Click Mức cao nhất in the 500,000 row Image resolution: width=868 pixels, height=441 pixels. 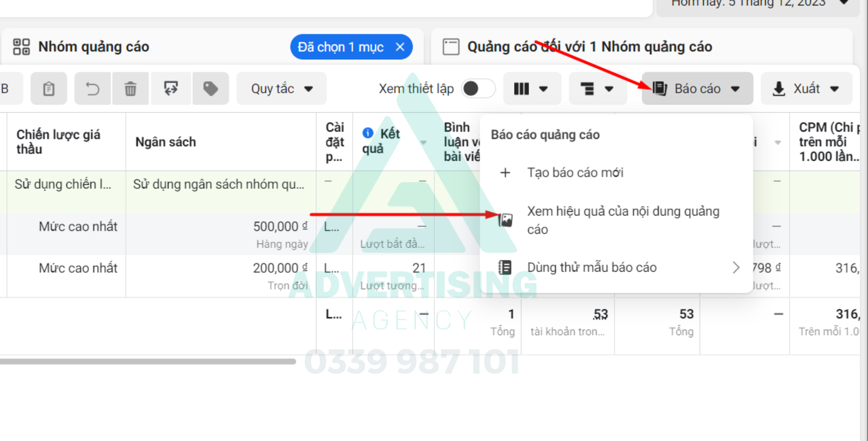click(x=78, y=226)
